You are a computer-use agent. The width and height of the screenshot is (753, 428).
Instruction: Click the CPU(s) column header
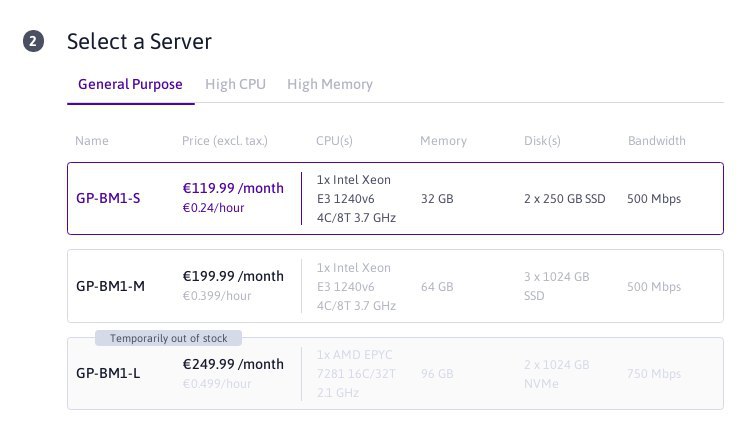[334, 141]
